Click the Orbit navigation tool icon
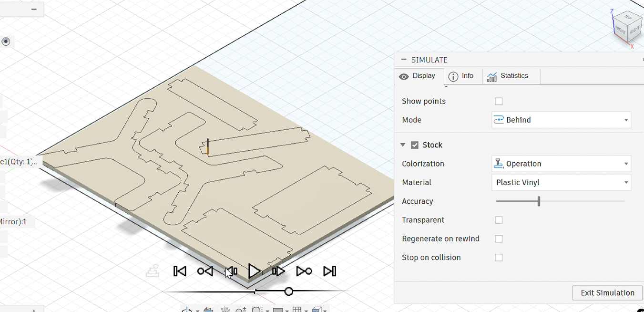This screenshot has height=312, width=644. click(x=187, y=310)
